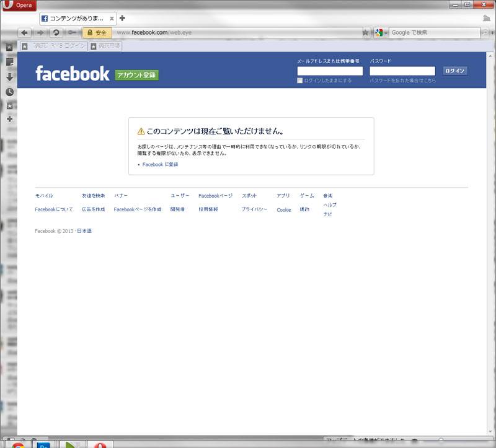
Task: Open the Opera main menu
Action: click(19, 5)
